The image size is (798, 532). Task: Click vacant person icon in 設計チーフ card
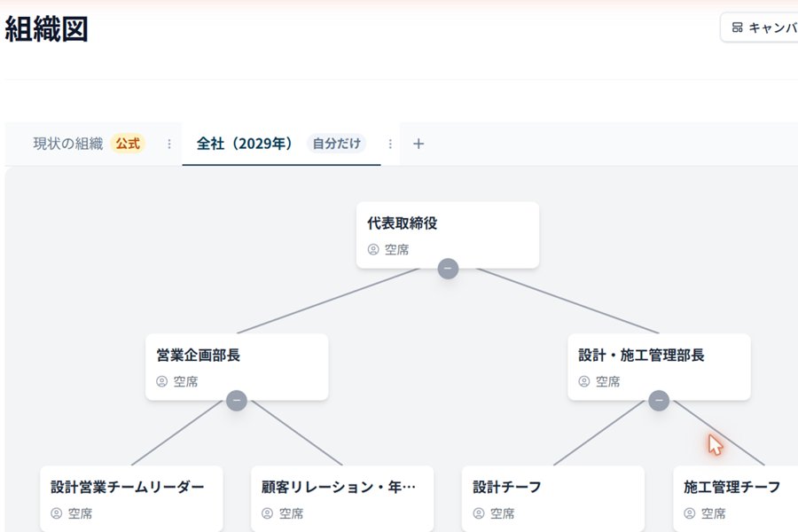click(479, 513)
